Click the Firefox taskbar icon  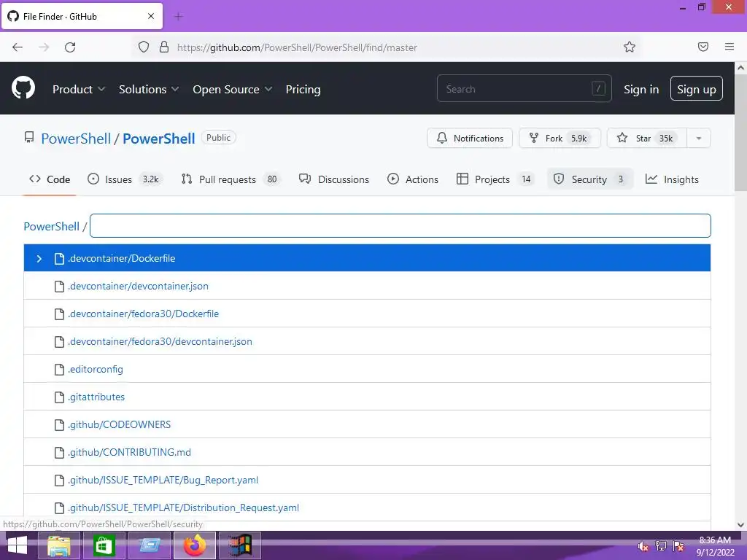pos(194,545)
